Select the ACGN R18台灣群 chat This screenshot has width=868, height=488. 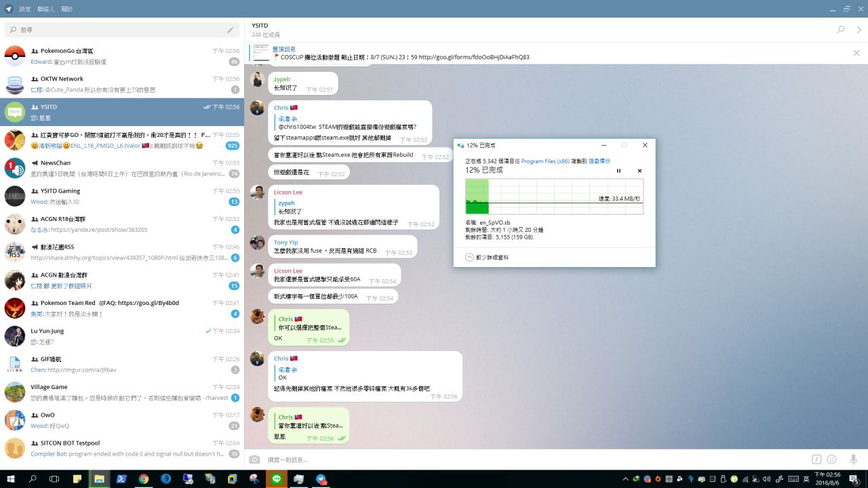[122, 224]
